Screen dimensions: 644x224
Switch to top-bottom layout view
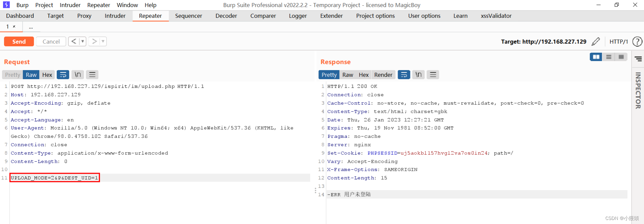coord(608,57)
